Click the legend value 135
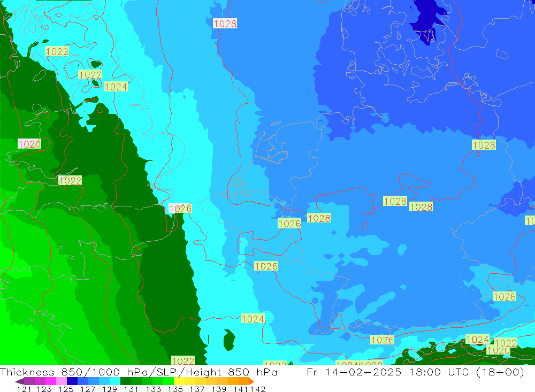This screenshot has height=392, width=535. (x=175, y=389)
